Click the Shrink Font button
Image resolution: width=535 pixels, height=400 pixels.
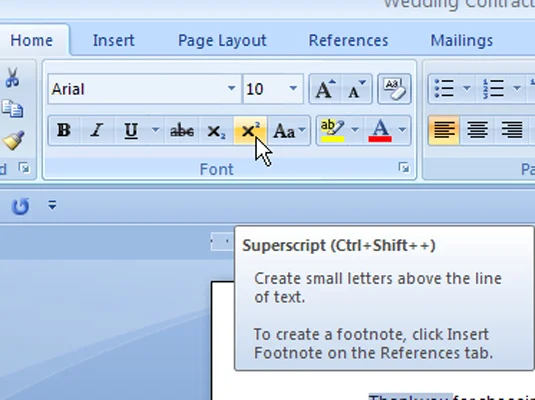click(357, 89)
